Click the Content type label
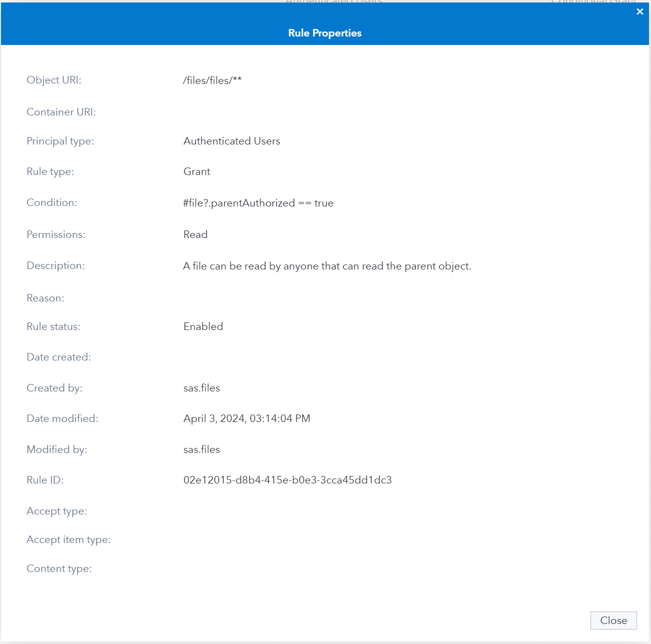The height and width of the screenshot is (644, 651). point(58,568)
